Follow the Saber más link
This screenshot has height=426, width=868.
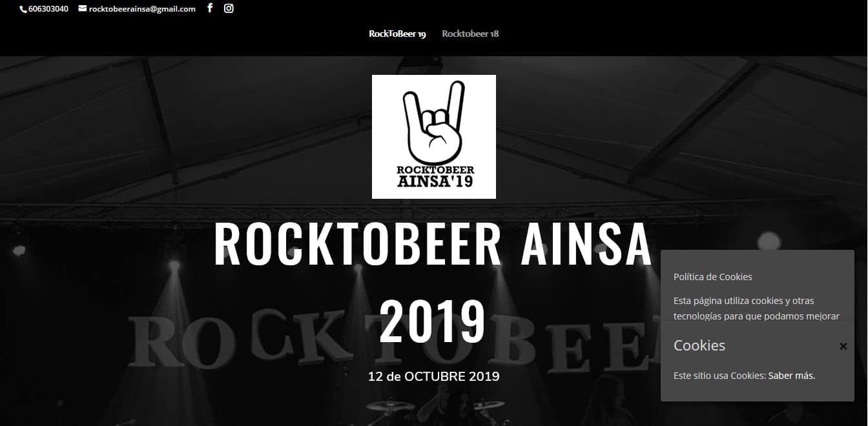click(x=792, y=376)
